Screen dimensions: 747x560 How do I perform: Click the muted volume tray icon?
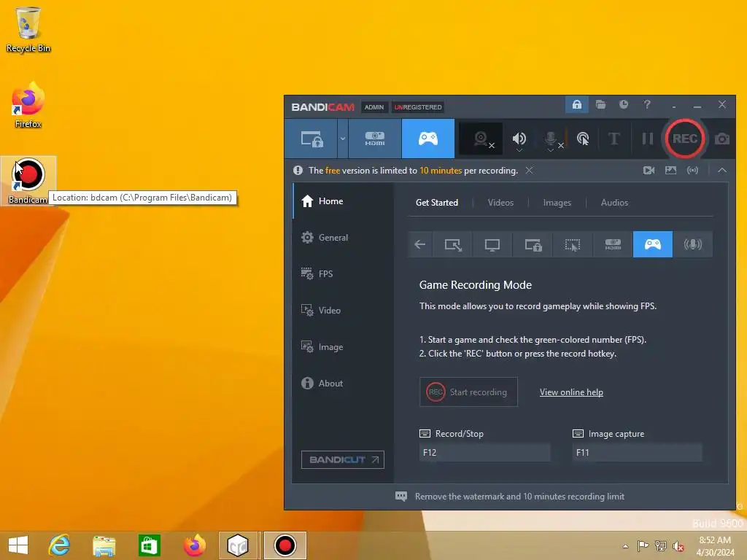pyautogui.click(x=678, y=545)
